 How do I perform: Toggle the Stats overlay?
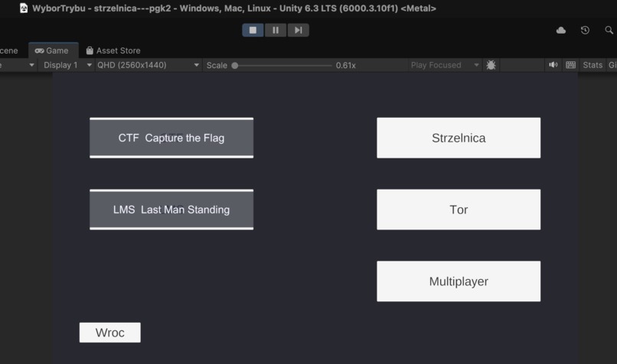tap(593, 65)
